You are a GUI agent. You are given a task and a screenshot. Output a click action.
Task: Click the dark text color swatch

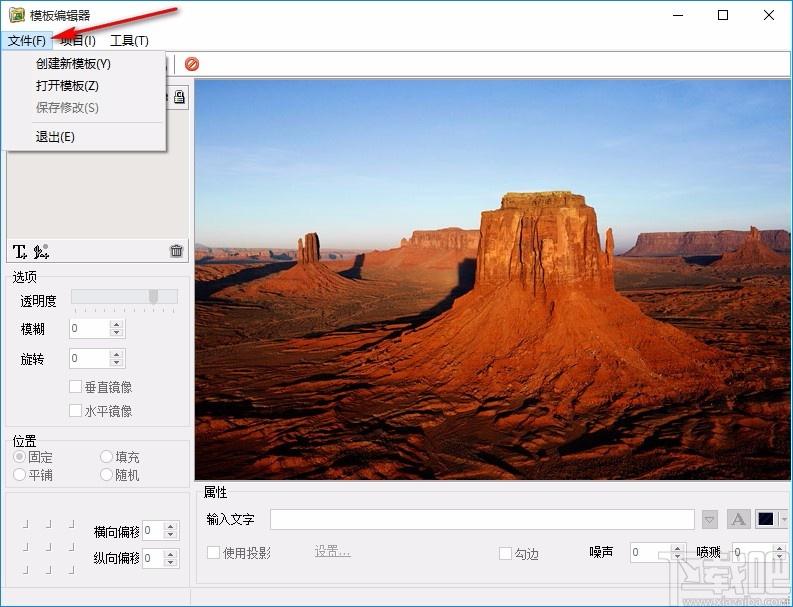pyautogui.click(x=766, y=519)
